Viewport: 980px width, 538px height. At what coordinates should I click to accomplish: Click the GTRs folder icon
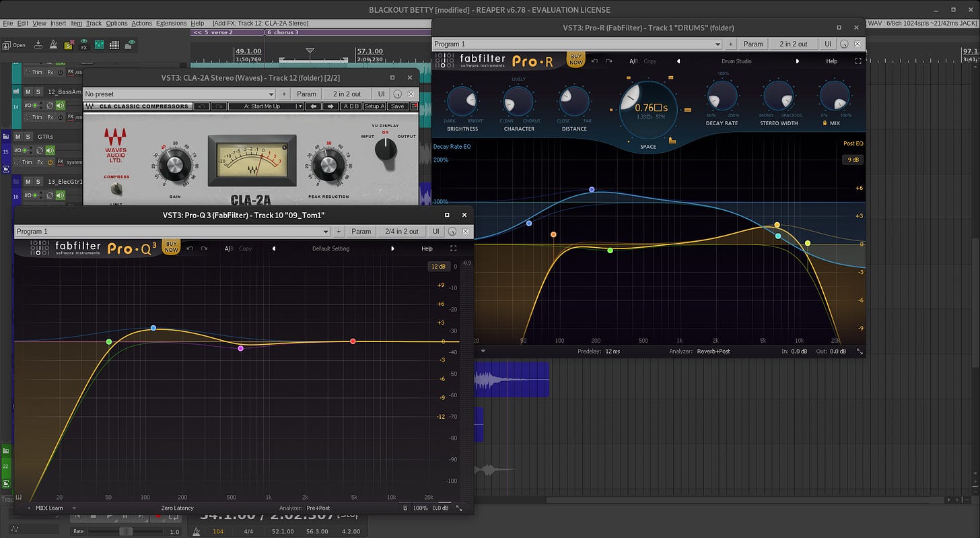pyautogui.click(x=6, y=136)
